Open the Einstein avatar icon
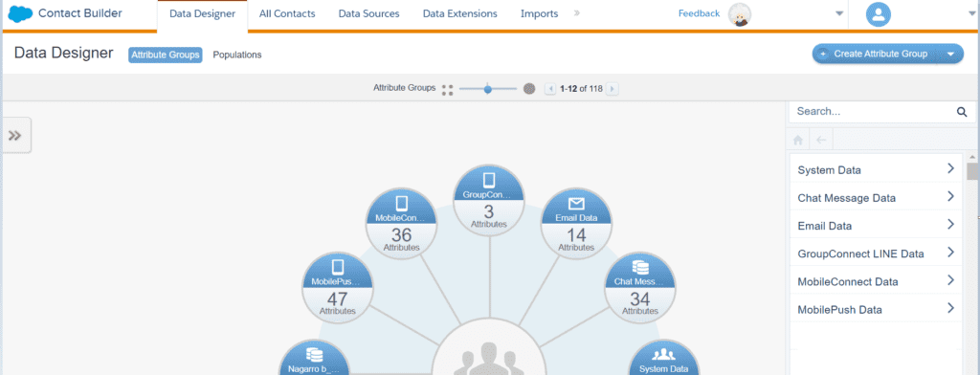Viewport: 980px width, 375px height. pos(740,14)
